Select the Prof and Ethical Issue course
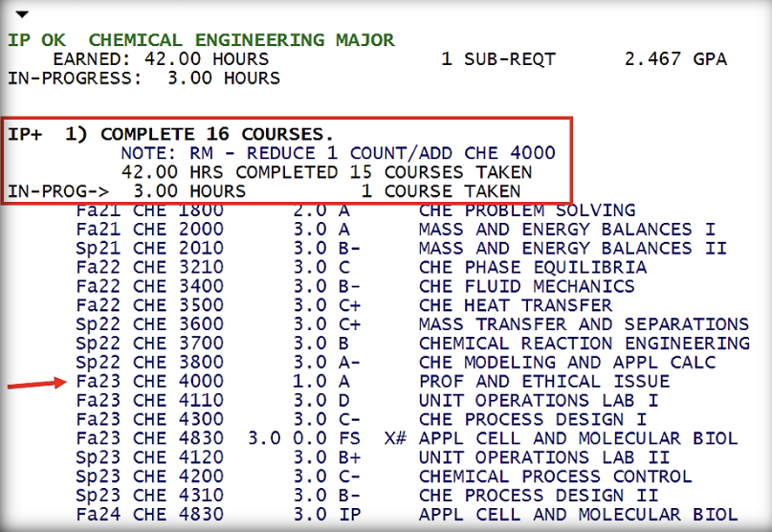The image size is (772, 532). (543, 381)
